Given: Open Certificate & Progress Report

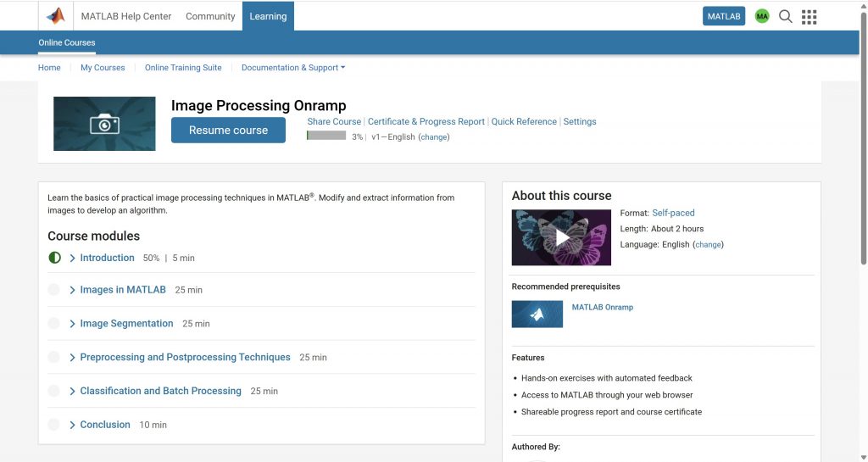Looking at the screenshot, I should coord(426,121).
